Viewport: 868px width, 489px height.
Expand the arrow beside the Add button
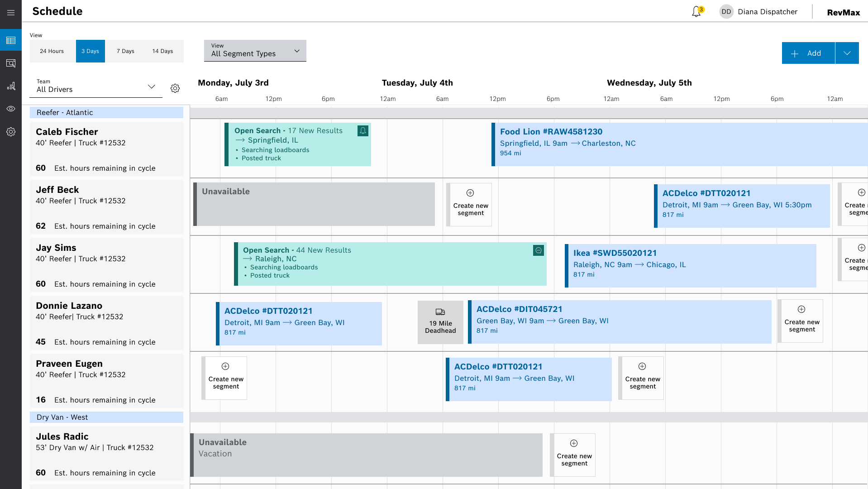(847, 53)
